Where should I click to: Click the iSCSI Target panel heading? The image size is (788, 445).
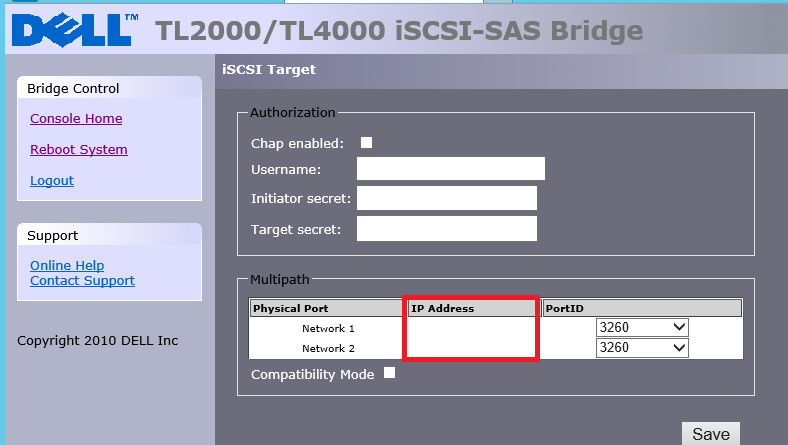point(269,70)
